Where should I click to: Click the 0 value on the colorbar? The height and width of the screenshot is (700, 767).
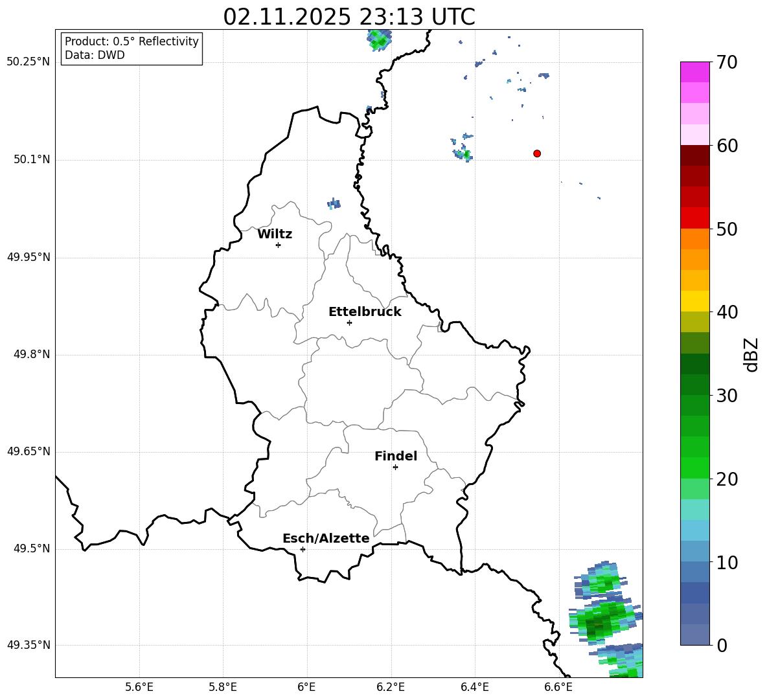point(722,646)
